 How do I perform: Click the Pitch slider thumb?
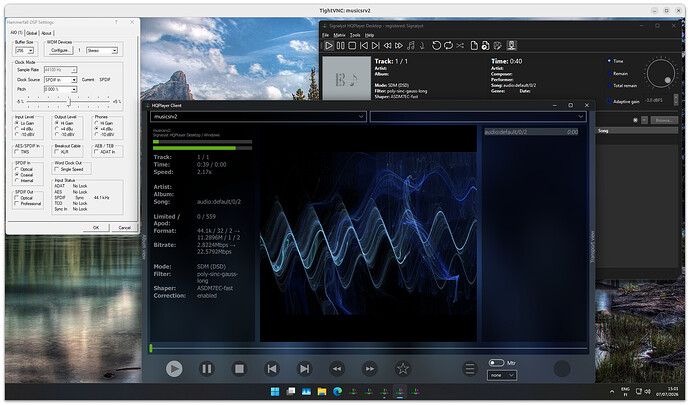69,102
